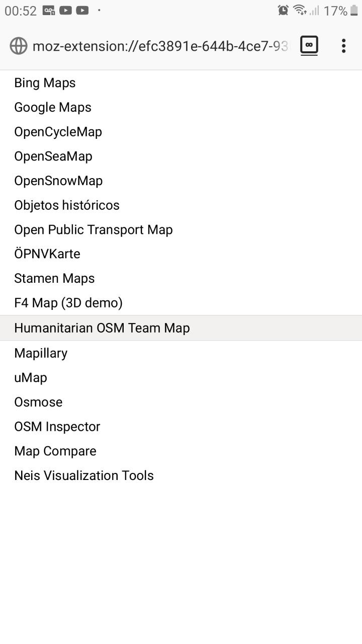
Task: Tap the voicemail notification icon
Action: click(x=49, y=10)
